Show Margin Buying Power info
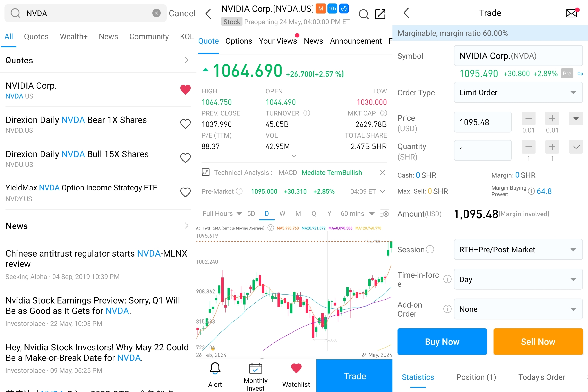 pos(531,191)
